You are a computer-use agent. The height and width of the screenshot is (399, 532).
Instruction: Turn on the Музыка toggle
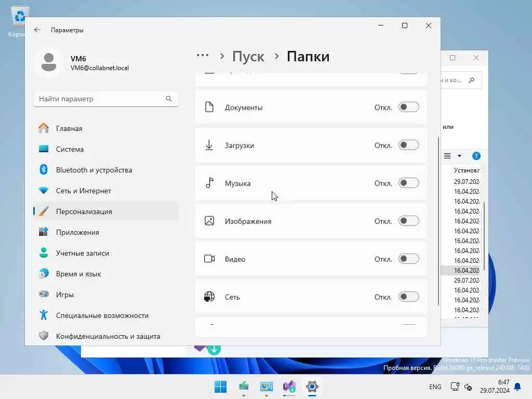tap(408, 183)
